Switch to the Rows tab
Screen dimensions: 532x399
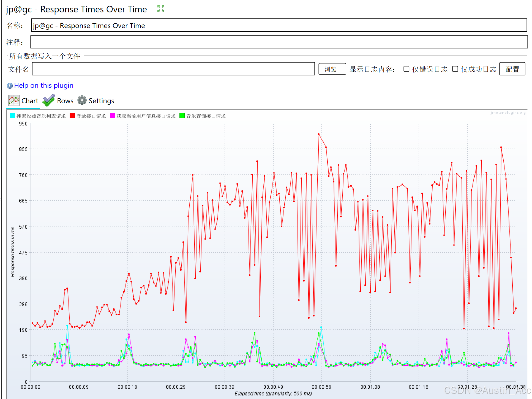click(x=65, y=101)
